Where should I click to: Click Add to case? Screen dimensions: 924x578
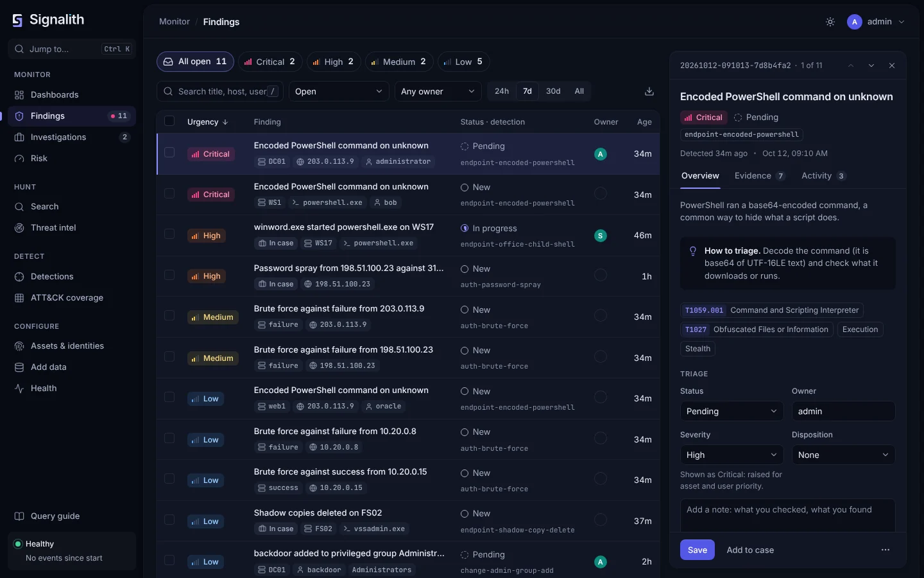pos(750,550)
